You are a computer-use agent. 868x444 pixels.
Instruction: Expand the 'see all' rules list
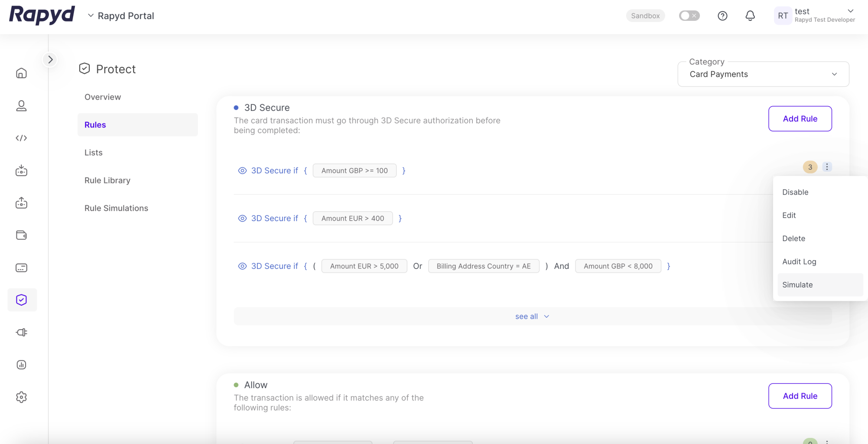click(x=532, y=317)
